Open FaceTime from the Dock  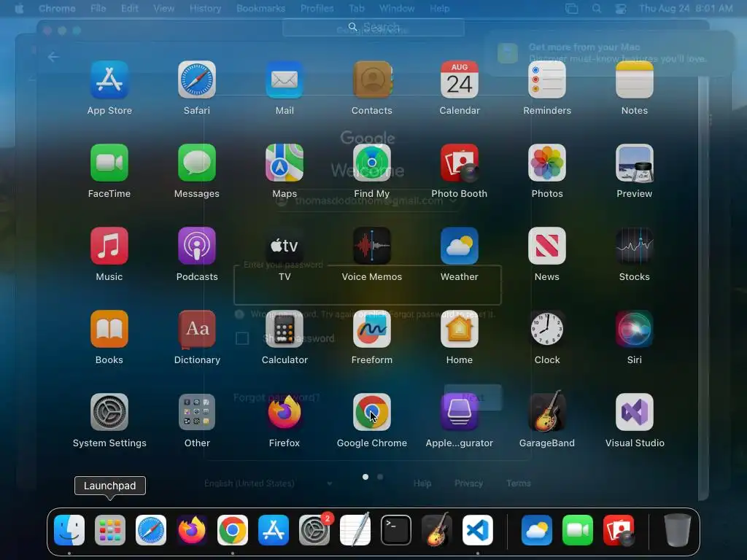coord(578,530)
